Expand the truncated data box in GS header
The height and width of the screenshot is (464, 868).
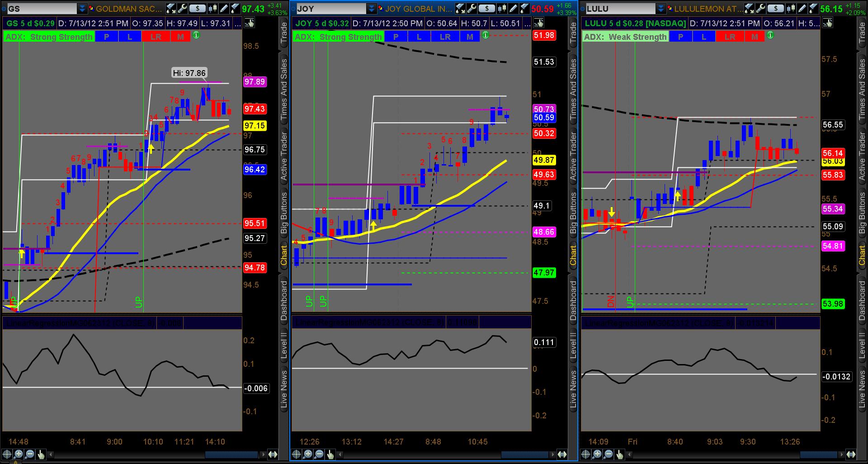click(x=237, y=23)
